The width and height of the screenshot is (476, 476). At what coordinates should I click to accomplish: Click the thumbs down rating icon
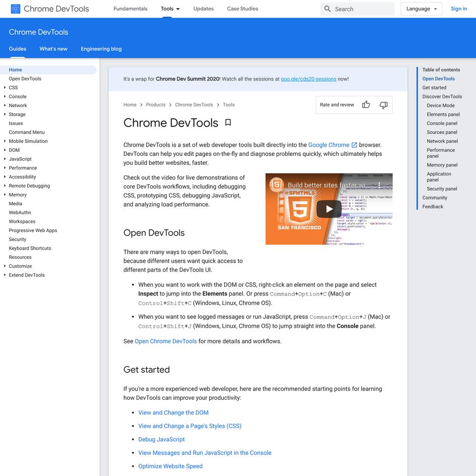click(x=383, y=105)
